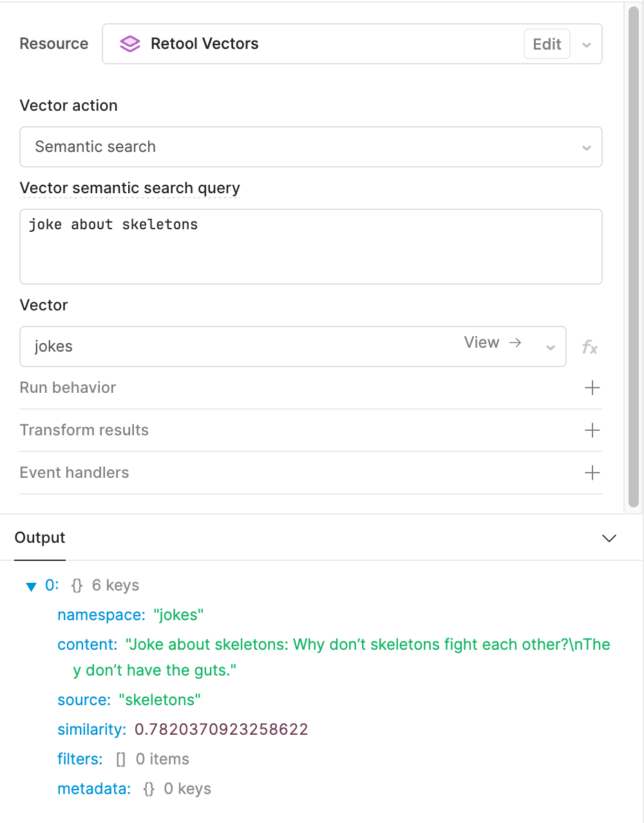This screenshot has height=823, width=644.
Task: Collapse the Output panel chevron
Action: (x=609, y=538)
